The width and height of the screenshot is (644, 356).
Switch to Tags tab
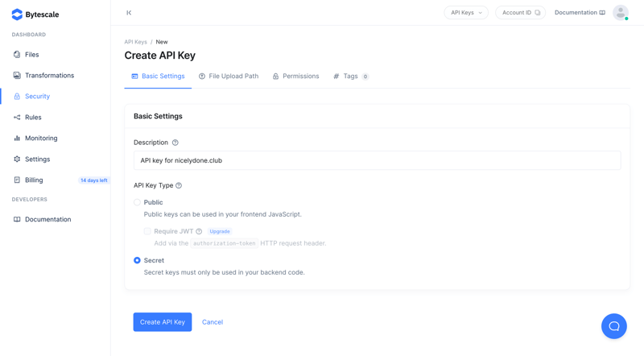351,76
